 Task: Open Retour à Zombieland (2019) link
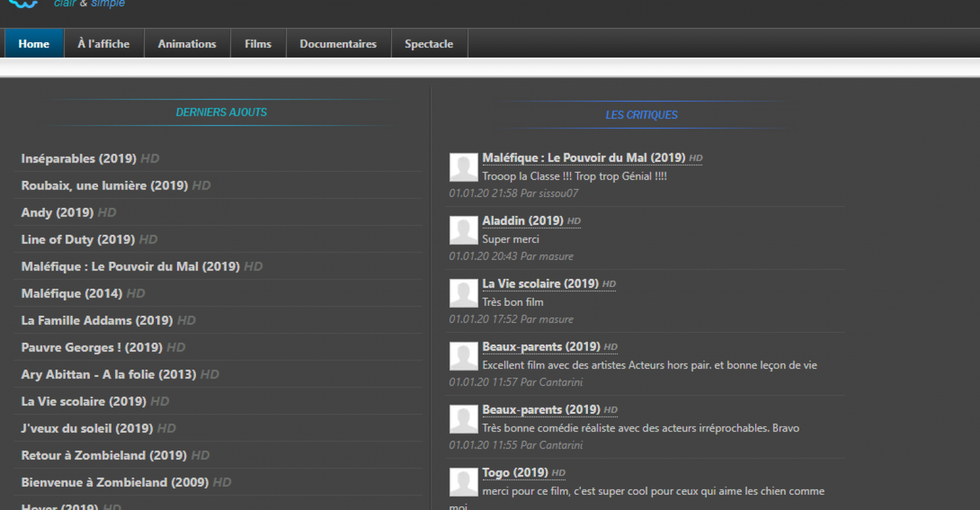104,455
